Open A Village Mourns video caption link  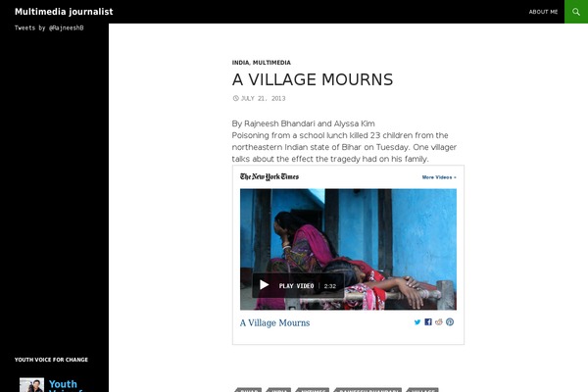tap(274, 323)
